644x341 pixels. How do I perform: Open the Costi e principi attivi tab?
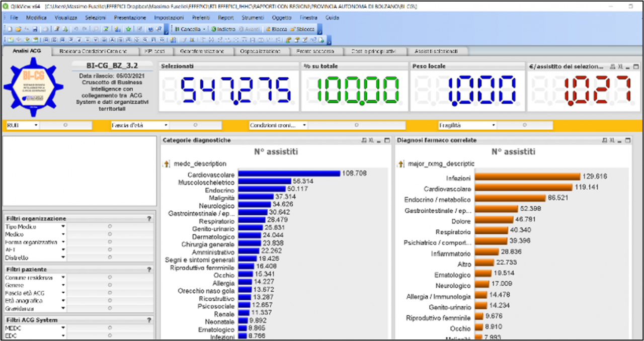pyautogui.click(x=373, y=51)
